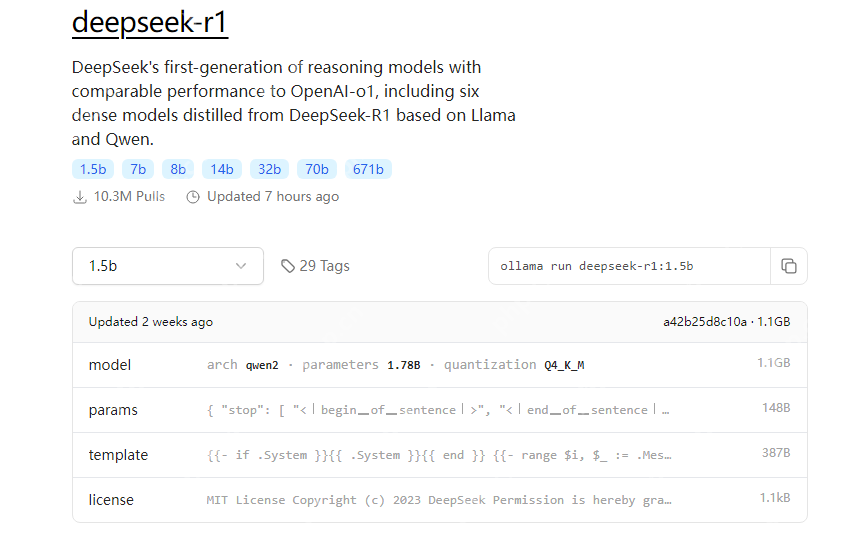
Task: Open the license file row
Action: coord(440,500)
